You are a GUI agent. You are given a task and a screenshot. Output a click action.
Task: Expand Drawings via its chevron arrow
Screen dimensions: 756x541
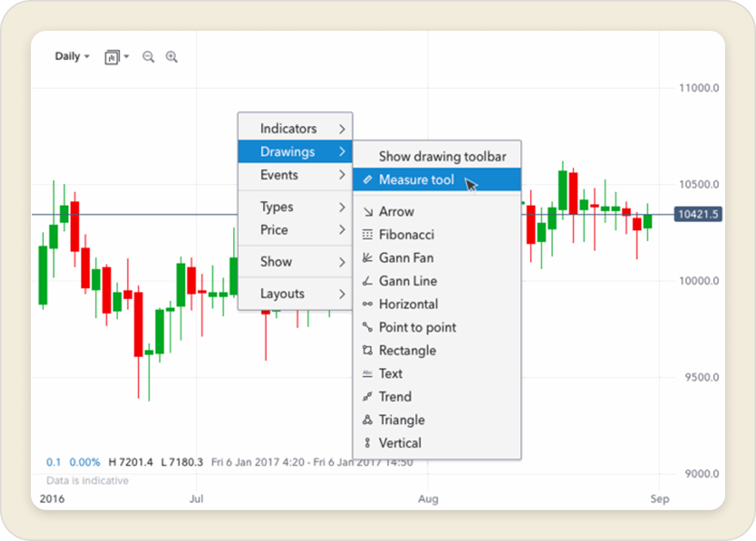point(342,152)
